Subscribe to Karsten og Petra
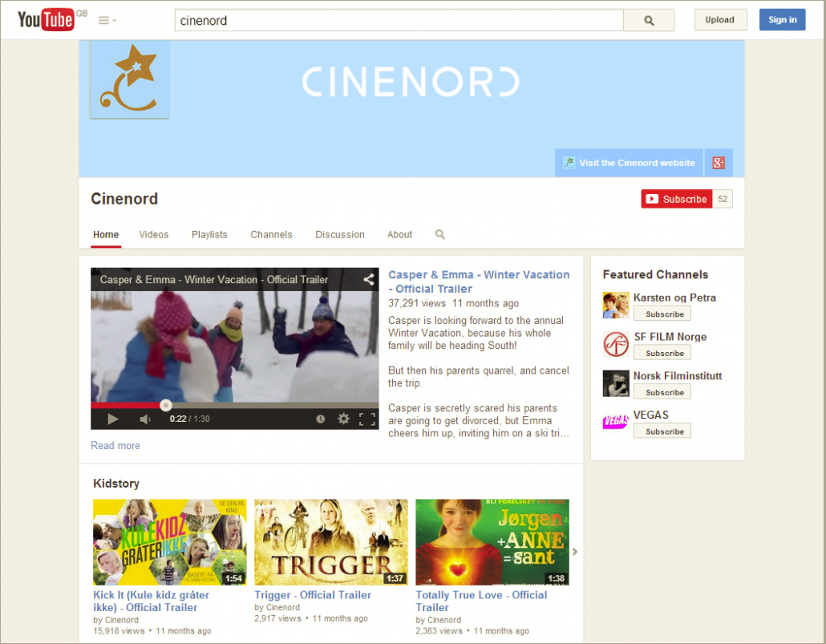 click(662, 314)
